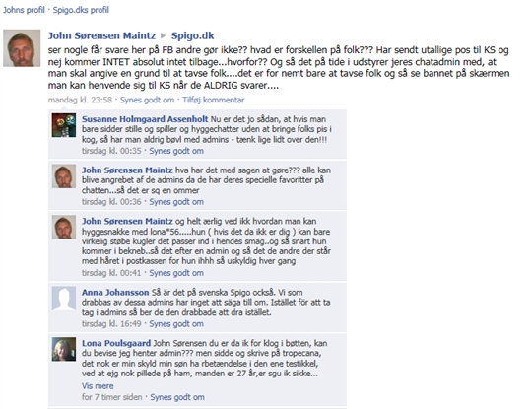Like Anna Johansson's comment
The image size is (532, 409).
pos(176,324)
